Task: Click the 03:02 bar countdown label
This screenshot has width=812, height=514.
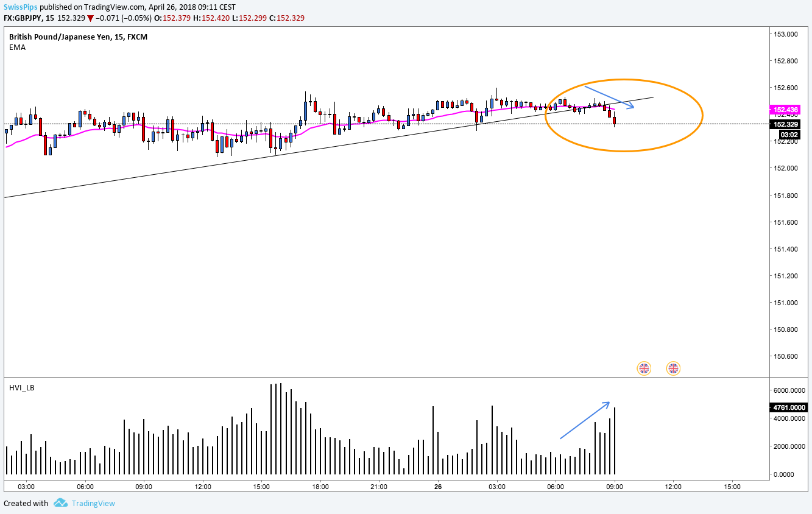Action: 790,134
